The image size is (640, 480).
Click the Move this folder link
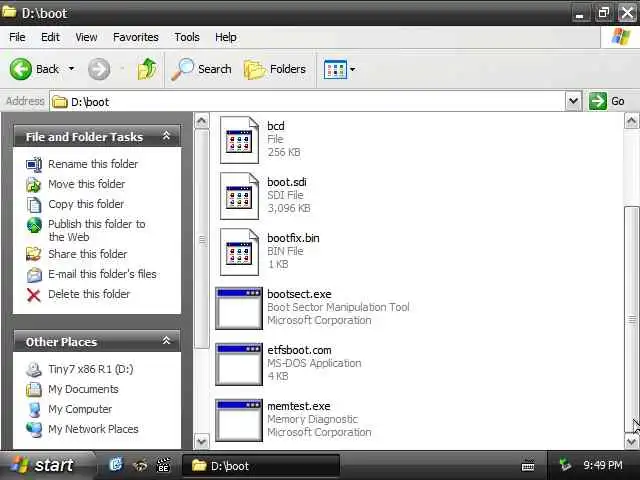(x=87, y=184)
